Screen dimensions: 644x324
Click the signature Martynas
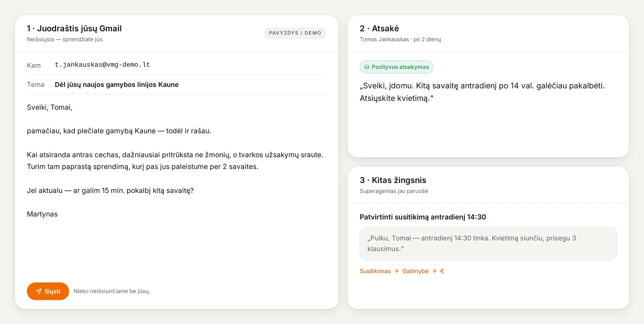[42, 214]
